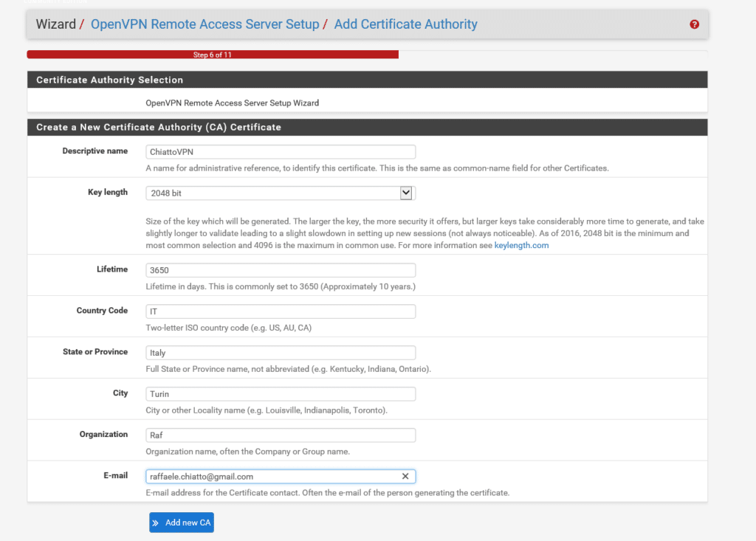Click the Organization name help text

(x=247, y=452)
